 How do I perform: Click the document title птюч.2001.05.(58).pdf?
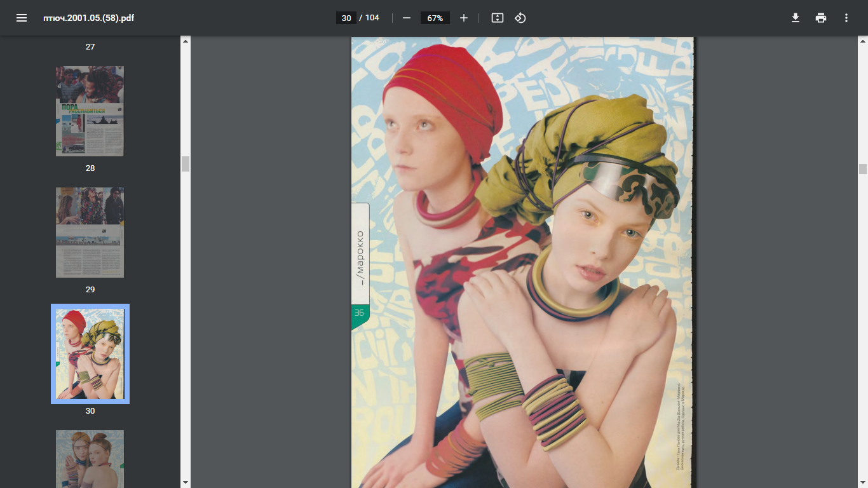[x=88, y=18]
